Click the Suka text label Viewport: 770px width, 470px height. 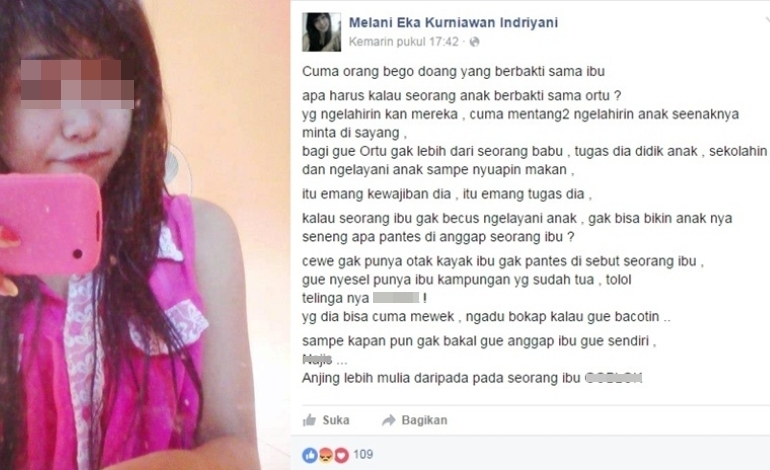pos(336,420)
